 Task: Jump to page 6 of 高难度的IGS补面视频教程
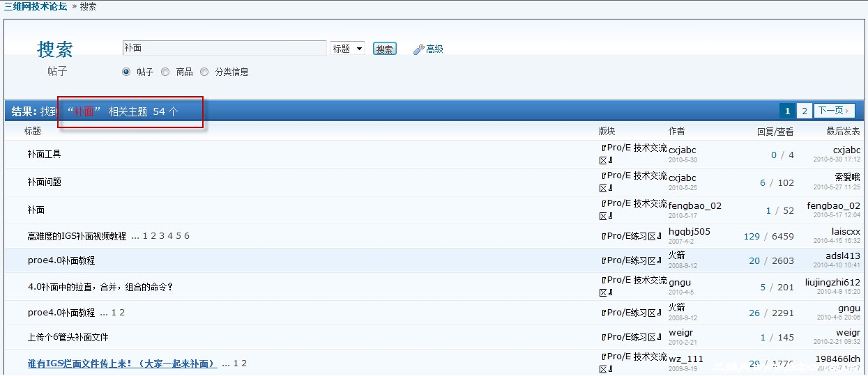point(187,236)
